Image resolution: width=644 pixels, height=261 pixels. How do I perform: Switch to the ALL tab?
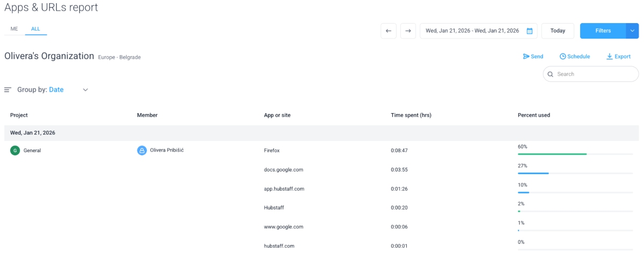[x=35, y=29]
